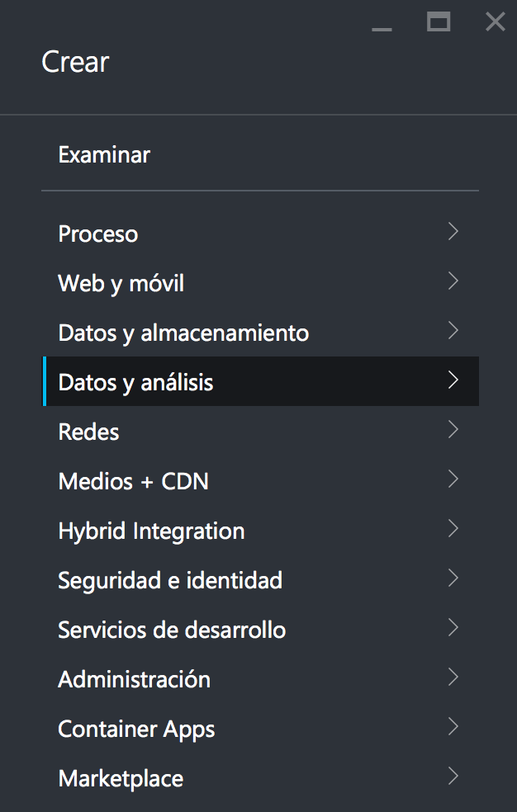Viewport: 517px width, 812px height.
Task: Open the Web y móvil category
Action: (121, 283)
